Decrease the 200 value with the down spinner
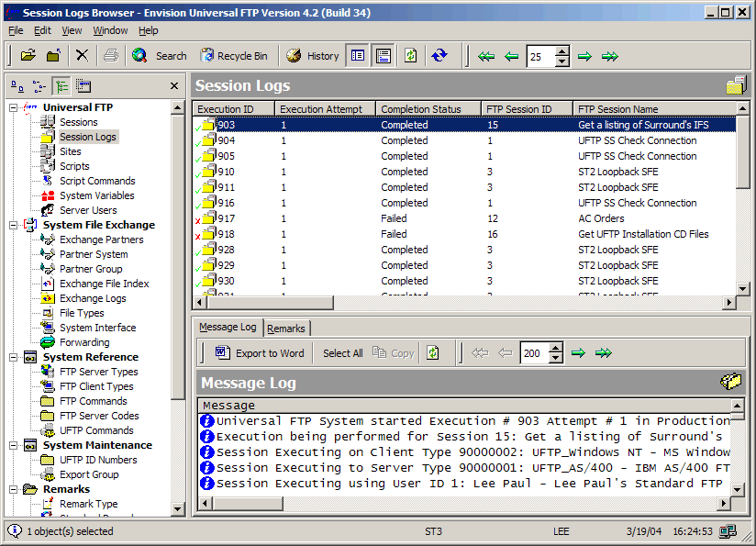 (556, 359)
